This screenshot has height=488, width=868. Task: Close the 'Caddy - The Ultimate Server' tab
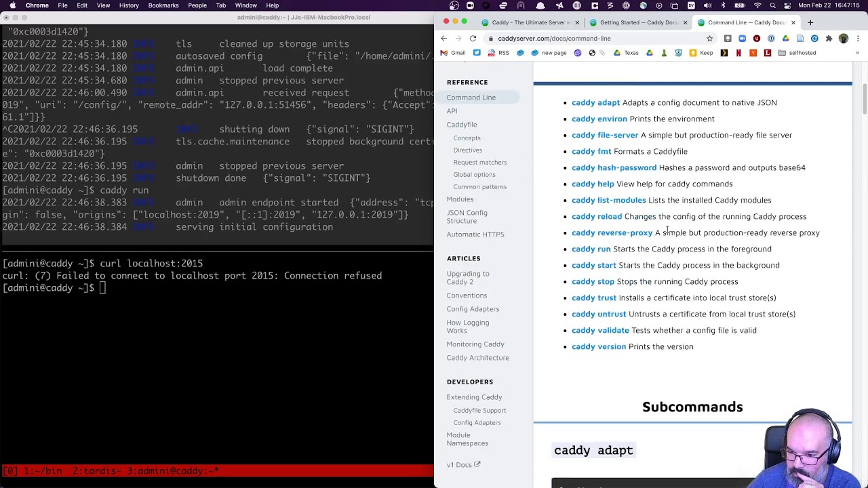(x=577, y=22)
